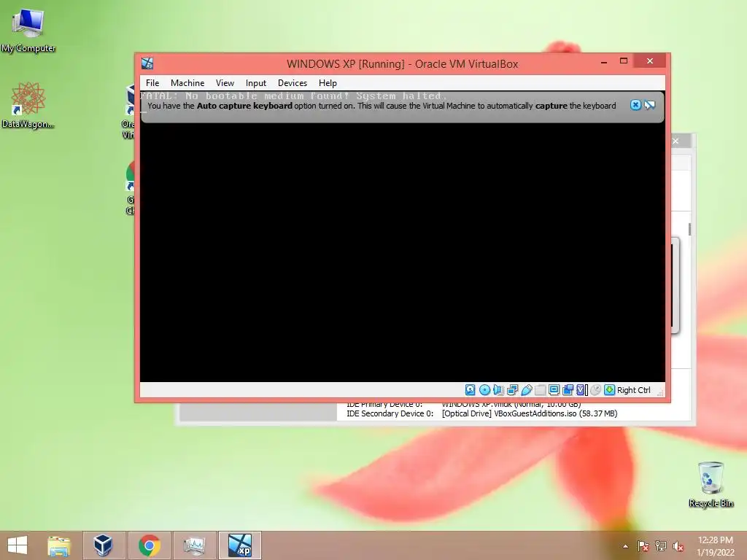Click the network adapters status icon
This screenshot has width=747, height=560.
512,390
